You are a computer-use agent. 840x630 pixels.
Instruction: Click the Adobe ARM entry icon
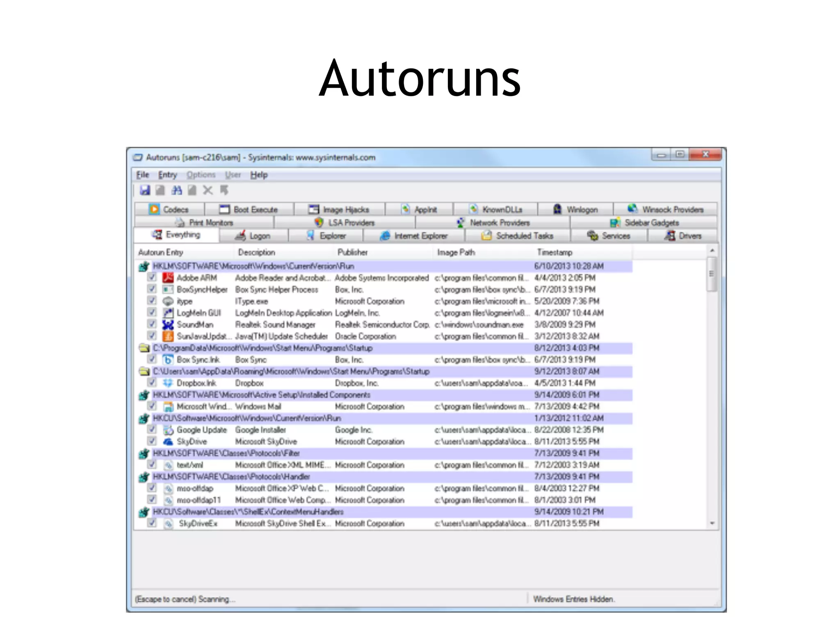coord(168,278)
